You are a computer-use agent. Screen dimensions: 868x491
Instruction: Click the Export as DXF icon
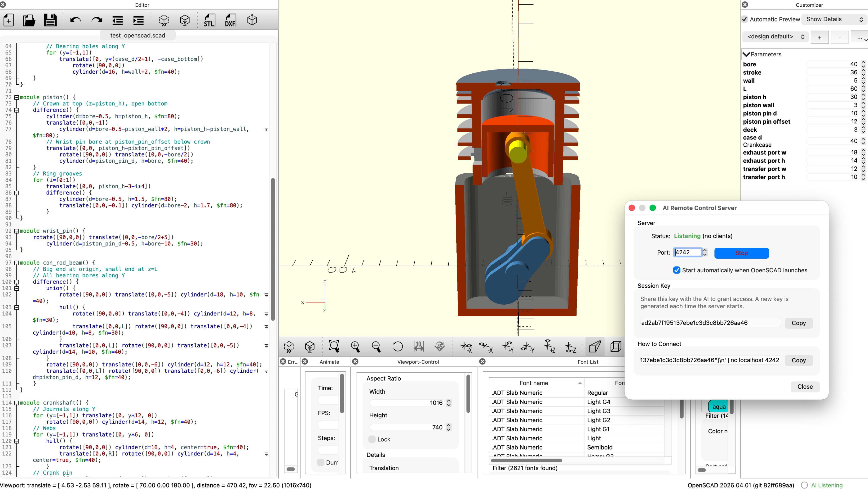pos(230,20)
